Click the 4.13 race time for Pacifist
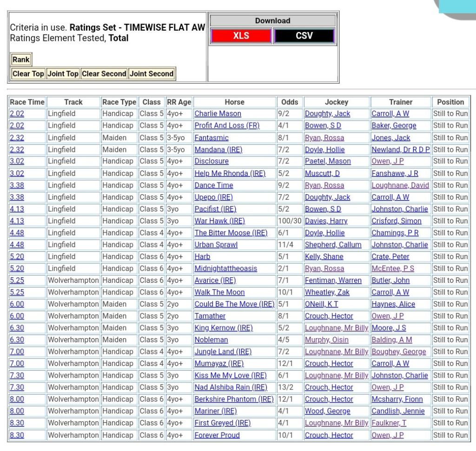The image size is (476, 451). click(17, 209)
